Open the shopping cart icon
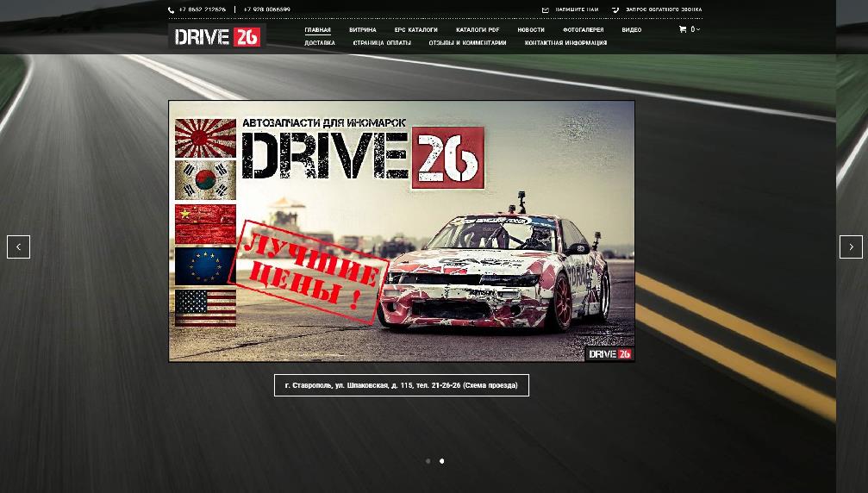This screenshot has width=868, height=493. [683, 29]
